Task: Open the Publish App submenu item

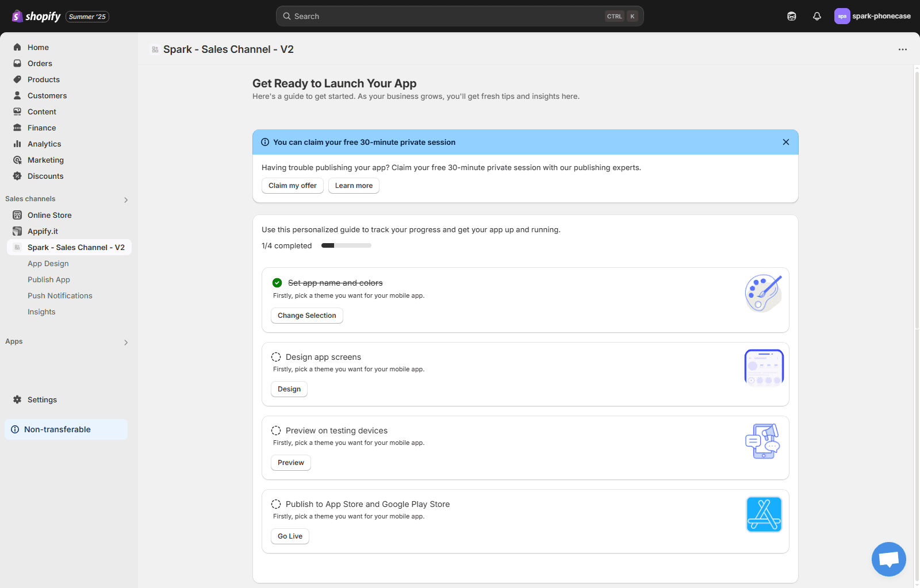Action: coord(49,279)
